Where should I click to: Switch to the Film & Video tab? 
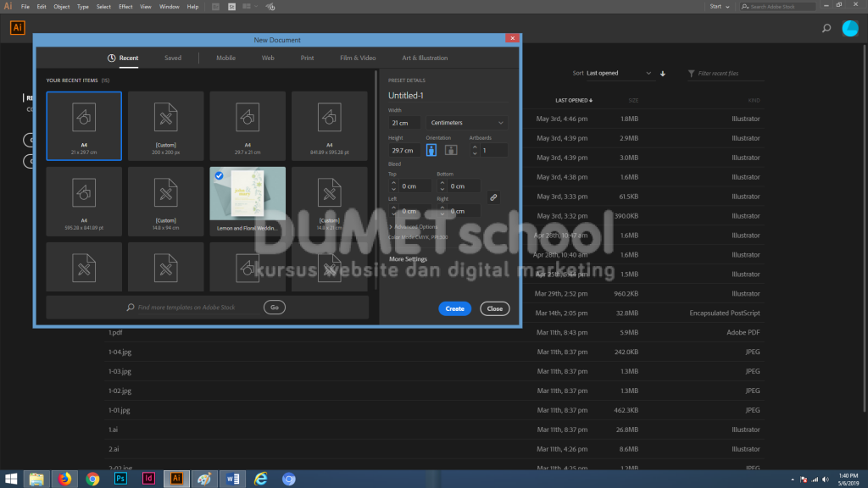(x=358, y=58)
